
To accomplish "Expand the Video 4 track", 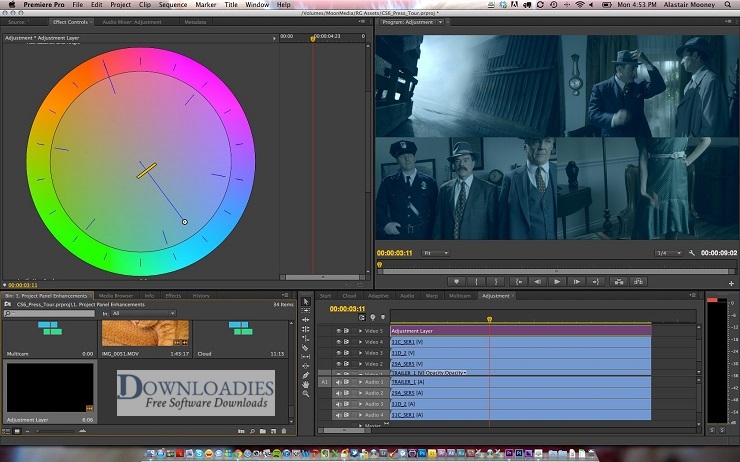I will 360,342.
